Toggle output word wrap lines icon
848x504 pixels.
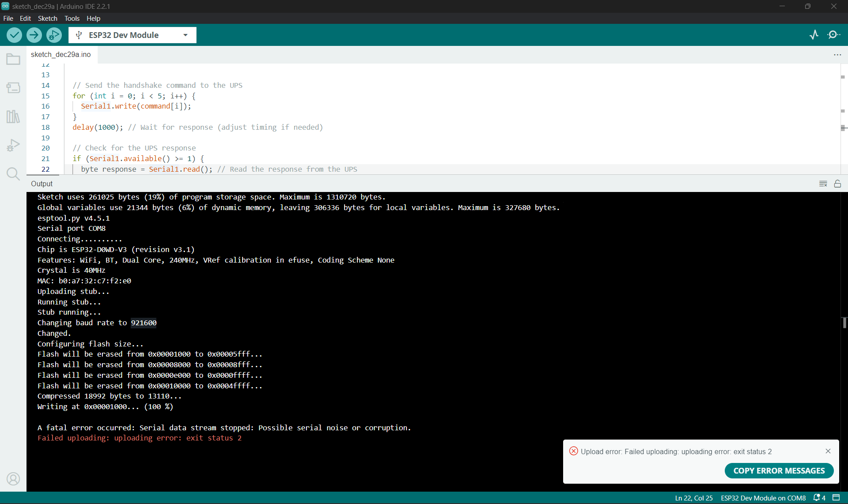coord(823,184)
